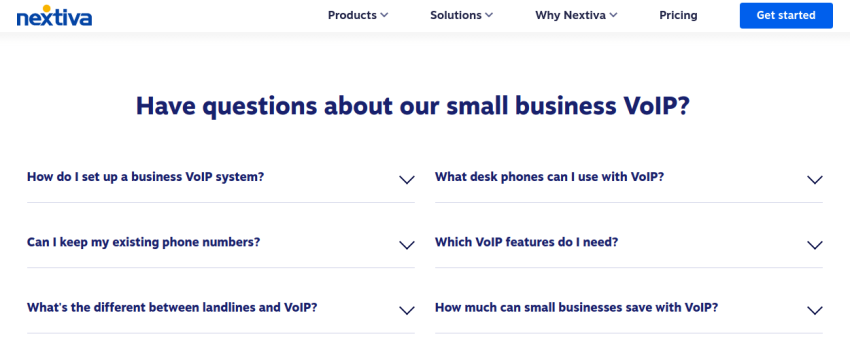Click the Get started button
This screenshot has height=360, width=850.
786,15
